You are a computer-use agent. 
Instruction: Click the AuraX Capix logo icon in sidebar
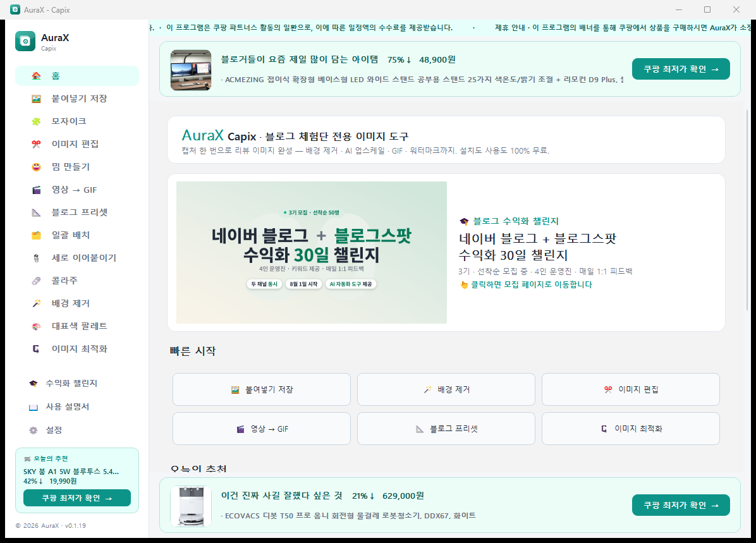pos(25,42)
